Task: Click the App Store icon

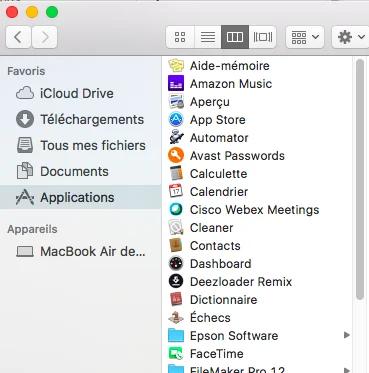Action: pyautogui.click(x=176, y=120)
